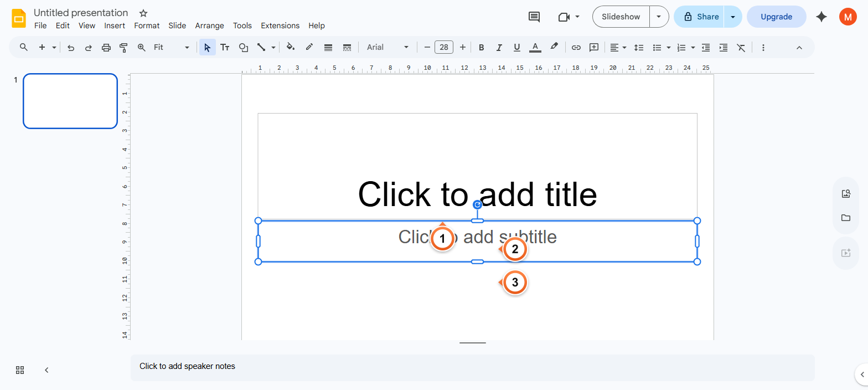Click the Upgrade button
Screen dimensions: 868x390
776,17
